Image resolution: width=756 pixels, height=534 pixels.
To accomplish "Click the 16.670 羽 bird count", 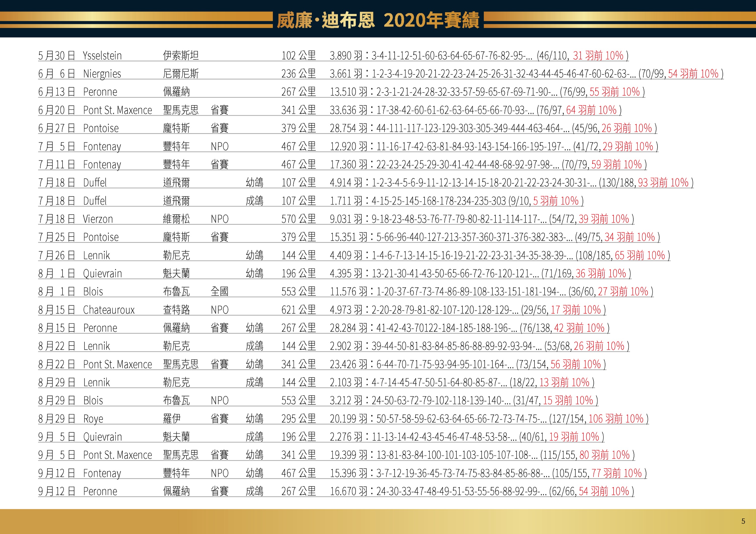I will coord(349,491).
